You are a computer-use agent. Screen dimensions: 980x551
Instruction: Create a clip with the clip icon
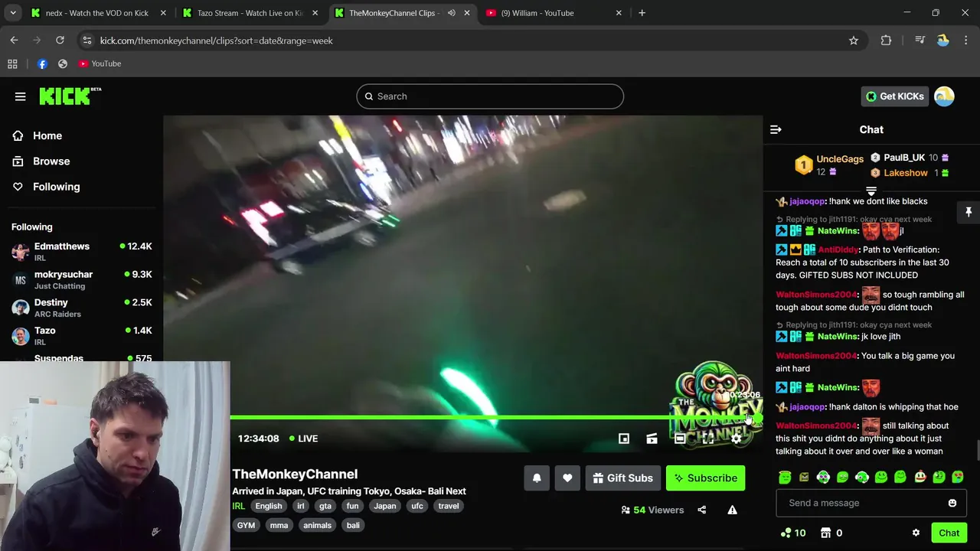click(652, 439)
